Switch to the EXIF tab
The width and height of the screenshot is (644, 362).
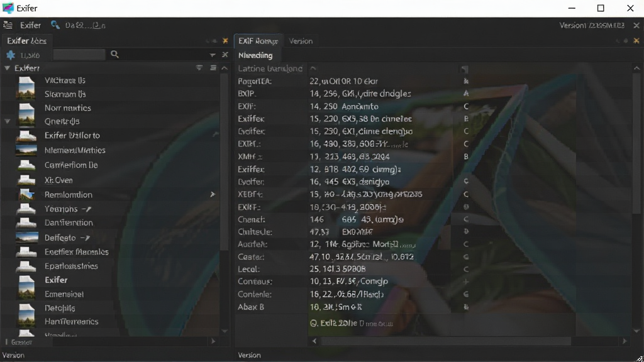point(258,41)
